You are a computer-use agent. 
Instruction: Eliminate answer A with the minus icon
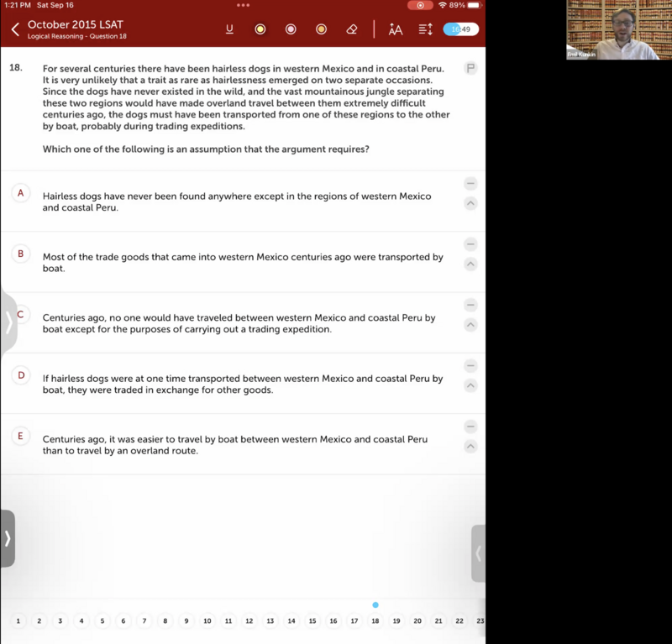470,183
